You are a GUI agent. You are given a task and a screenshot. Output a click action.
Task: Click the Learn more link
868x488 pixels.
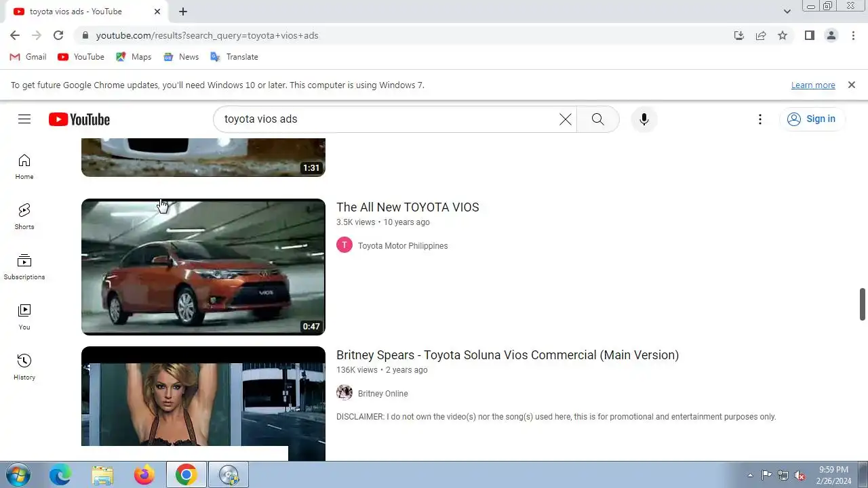coord(813,85)
